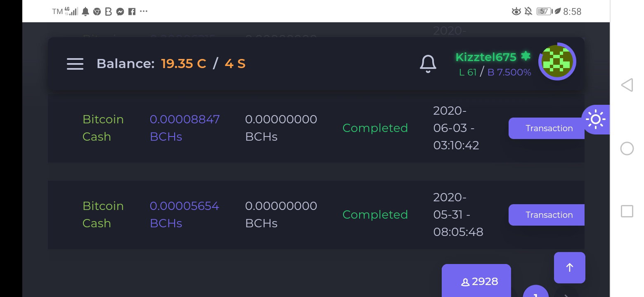The image size is (644, 297).
Task: Toggle light theme with sun icon
Action: coord(596,120)
